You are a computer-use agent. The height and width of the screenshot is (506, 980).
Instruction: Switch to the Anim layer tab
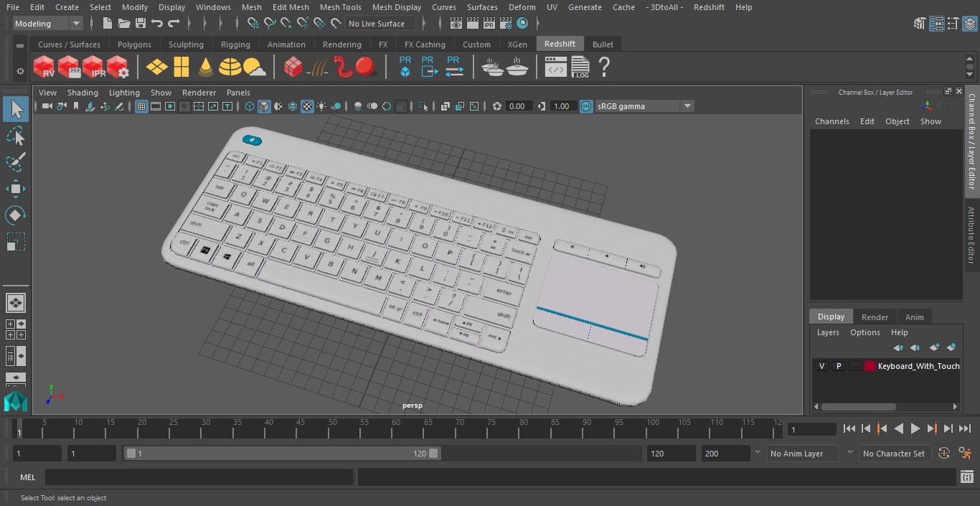(x=914, y=317)
